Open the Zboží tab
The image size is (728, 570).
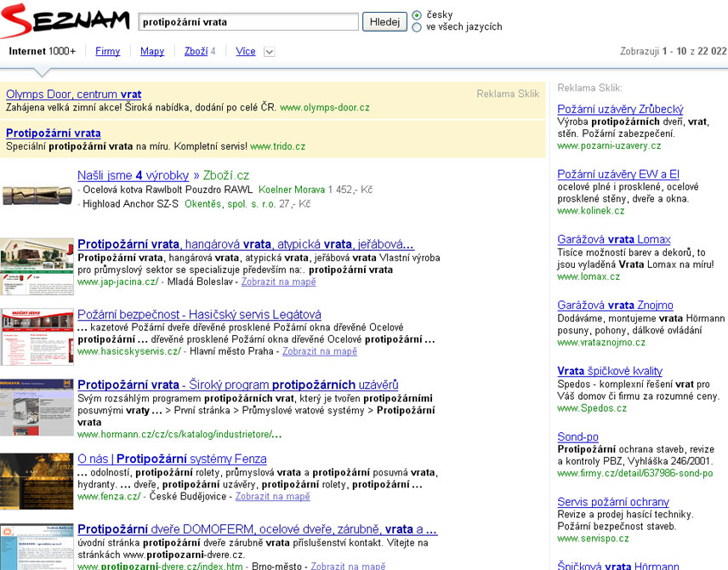click(196, 51)
